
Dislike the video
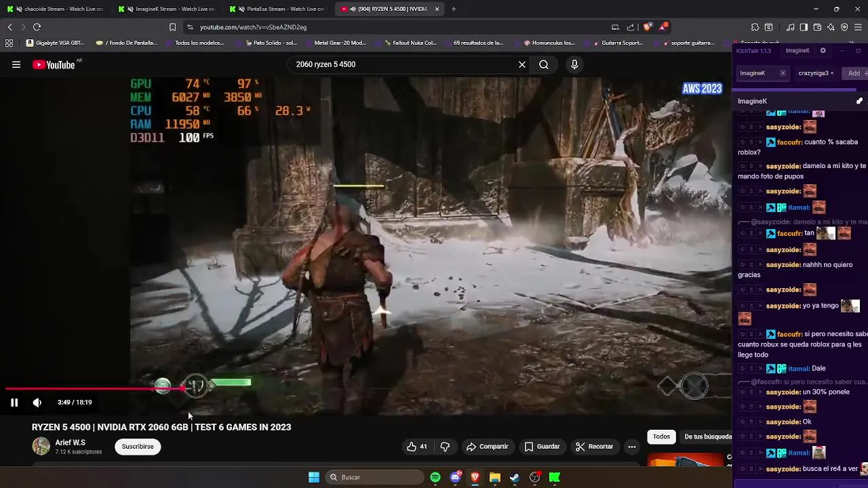[445, 447]
